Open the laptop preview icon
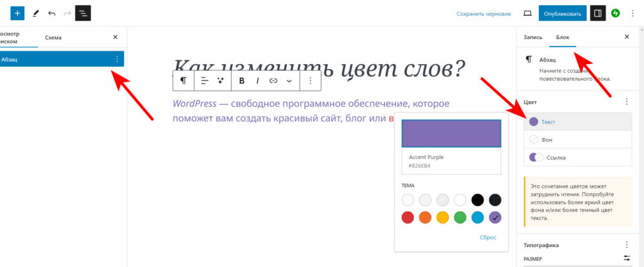This screenshot has height=267, width=644. (x=528, y=14)
